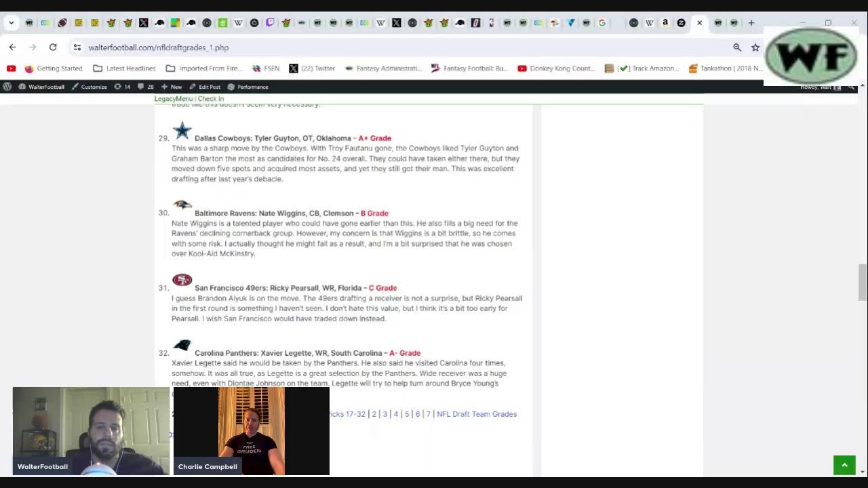
Task: Click the WF logo overlay
Action: point(810,56)
